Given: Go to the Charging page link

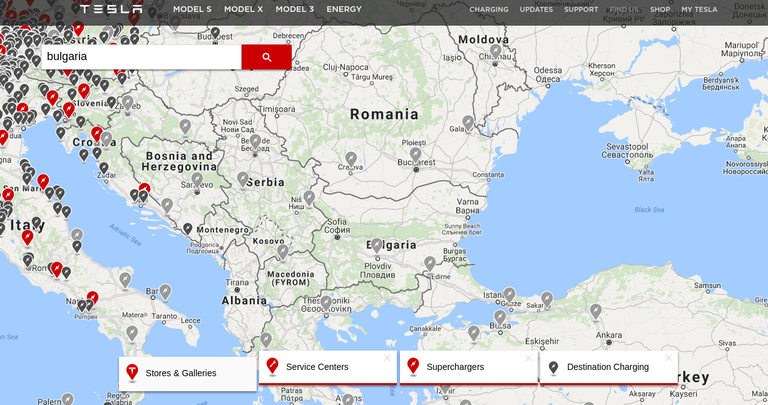Looking at the screenshot, I should pos(489,9).
